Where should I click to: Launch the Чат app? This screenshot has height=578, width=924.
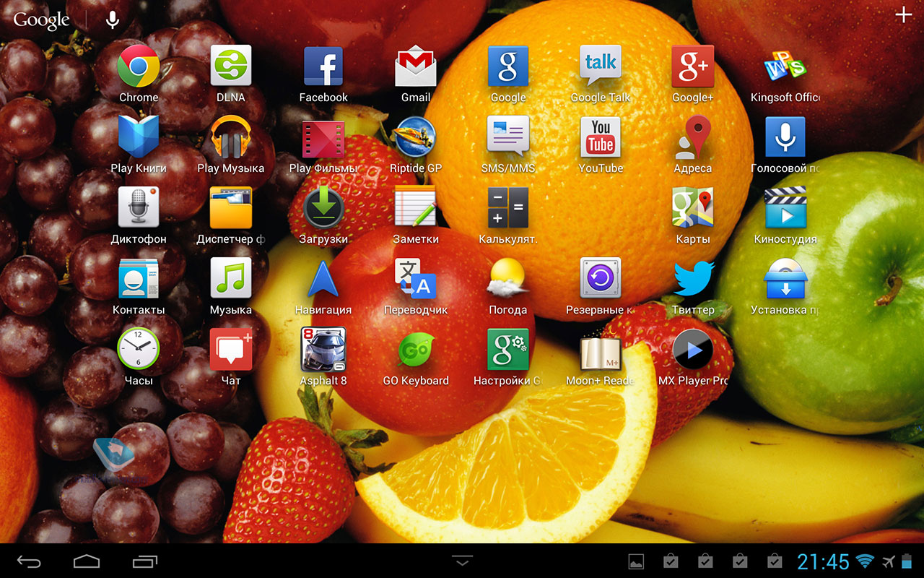(231, 348)
